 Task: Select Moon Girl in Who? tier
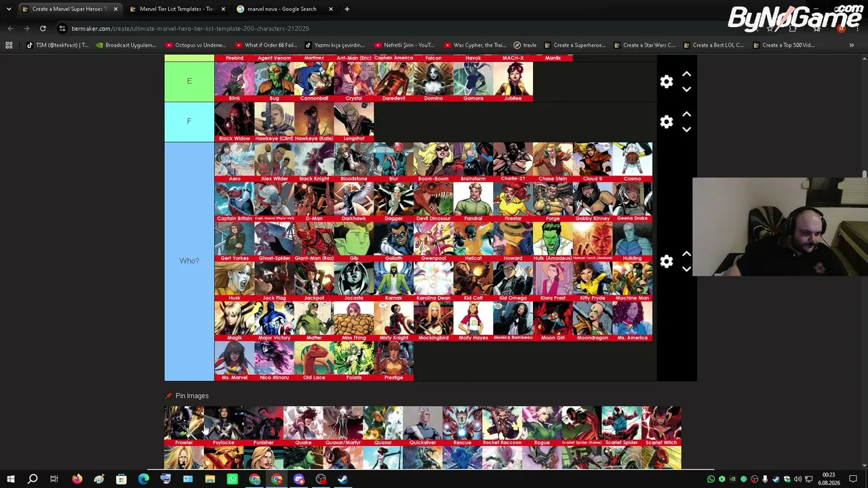553,321
